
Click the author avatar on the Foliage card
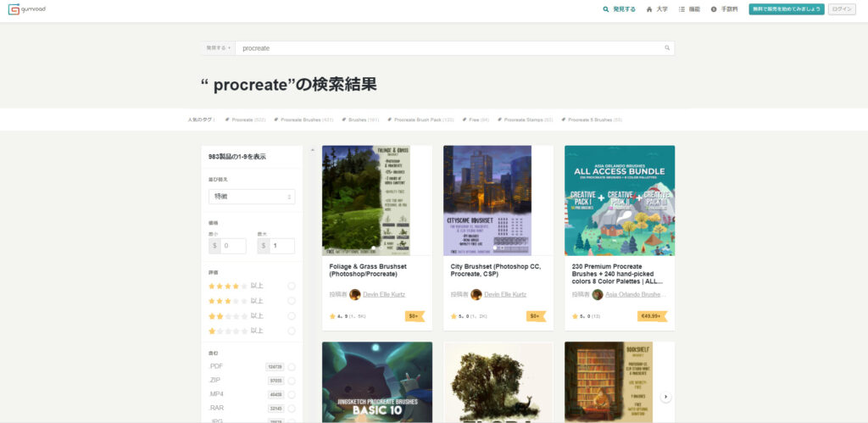355,294
